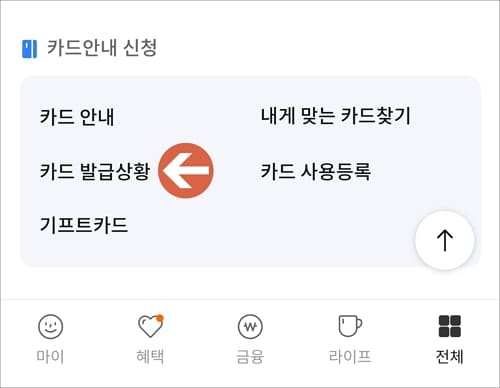The height and width of the screenshot is (388, 500).
Task: Go to 카드 사용등록
Action: [x=316, y=171]
